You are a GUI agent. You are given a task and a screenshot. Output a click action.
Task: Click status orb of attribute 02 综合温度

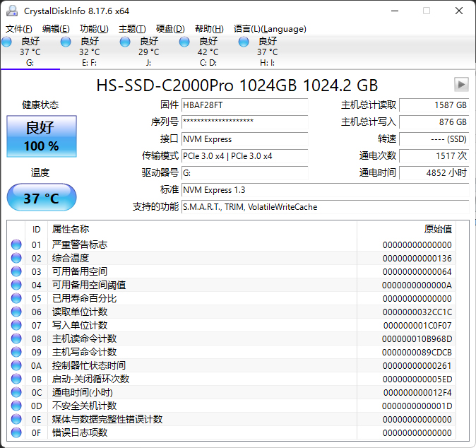[x=16, y=258]
